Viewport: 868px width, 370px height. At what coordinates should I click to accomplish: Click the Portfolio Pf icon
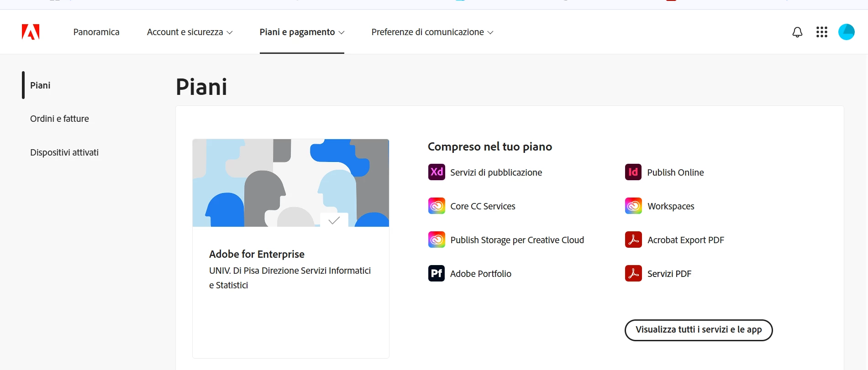(437, 273)
